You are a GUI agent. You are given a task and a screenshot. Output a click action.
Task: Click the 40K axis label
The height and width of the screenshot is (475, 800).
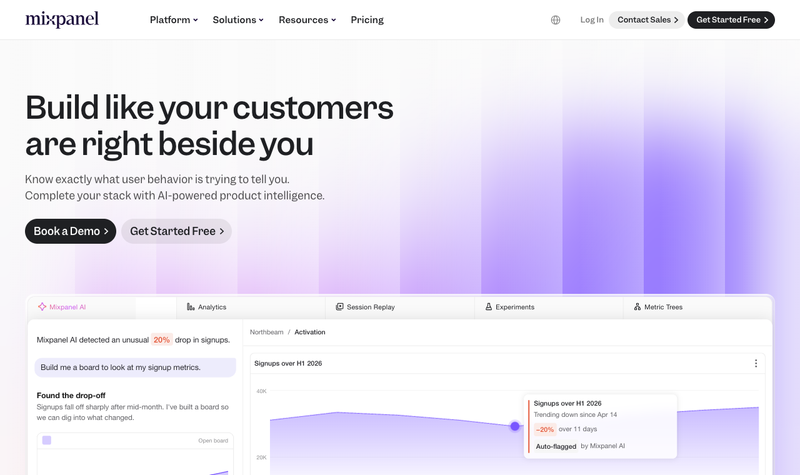click(x=261, y=391)
